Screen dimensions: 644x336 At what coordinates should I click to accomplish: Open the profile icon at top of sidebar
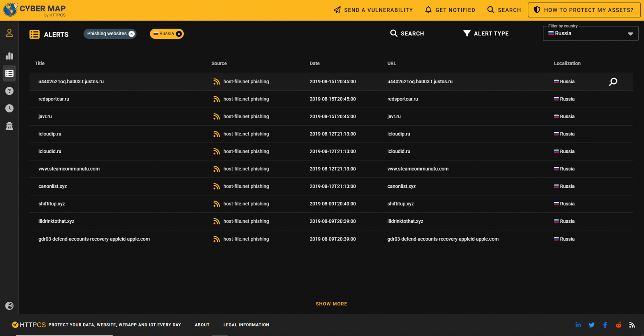tap(9, 32)
